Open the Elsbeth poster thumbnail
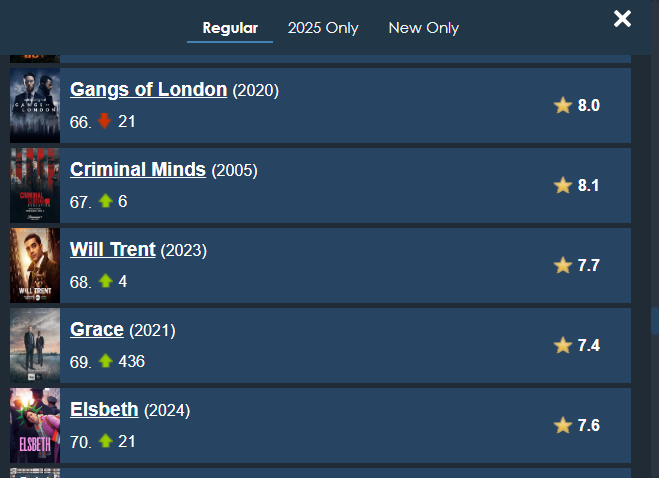 coord(35,425)
